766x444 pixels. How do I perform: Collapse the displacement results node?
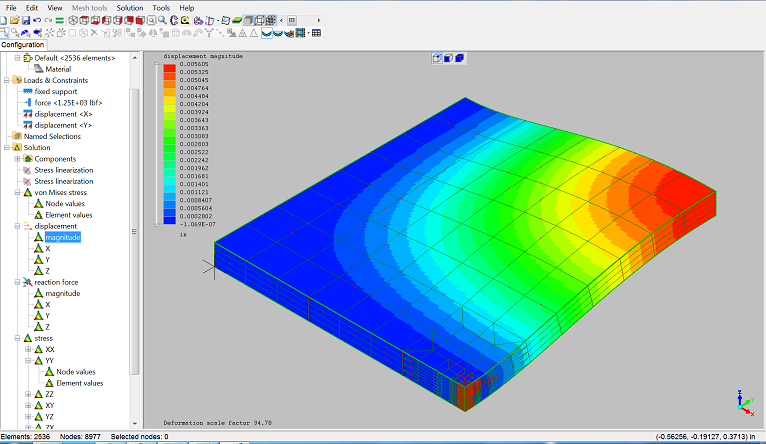click(x=17, y=226)
